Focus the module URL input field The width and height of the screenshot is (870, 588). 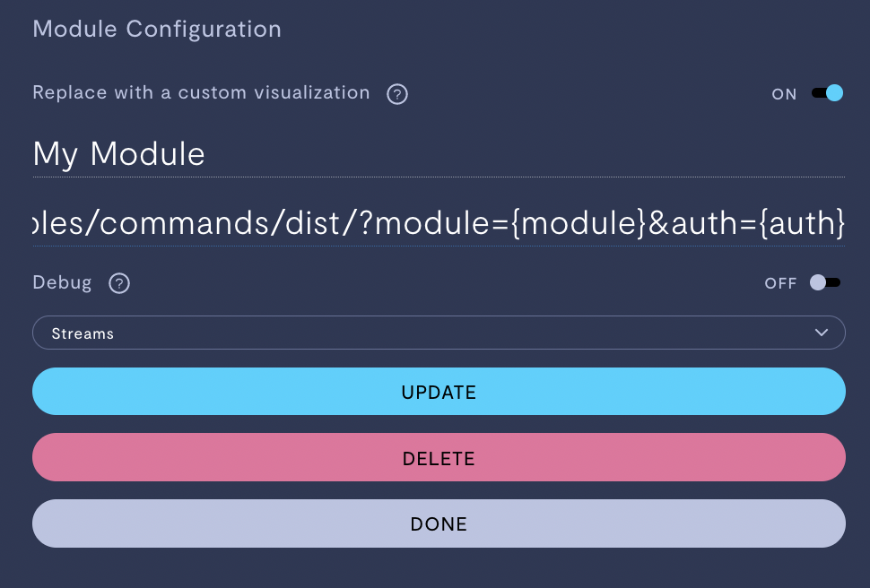(439, 223)
